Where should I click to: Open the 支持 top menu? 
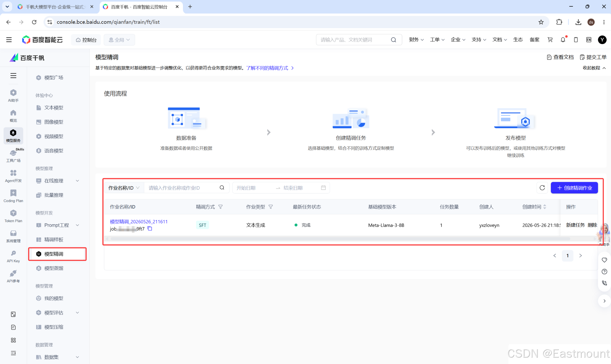coord(479,40)
